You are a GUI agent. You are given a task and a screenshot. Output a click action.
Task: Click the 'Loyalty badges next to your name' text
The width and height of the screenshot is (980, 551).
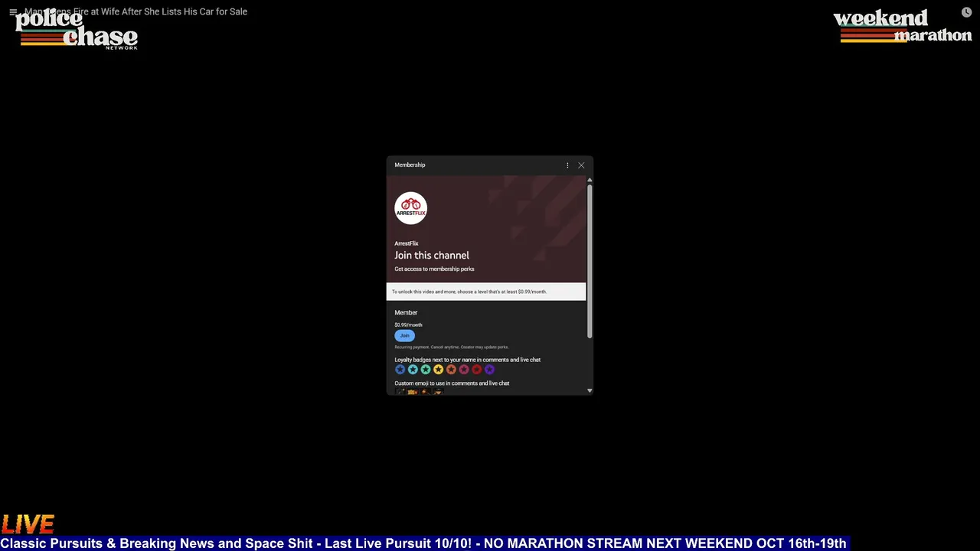tap(468, 360)
